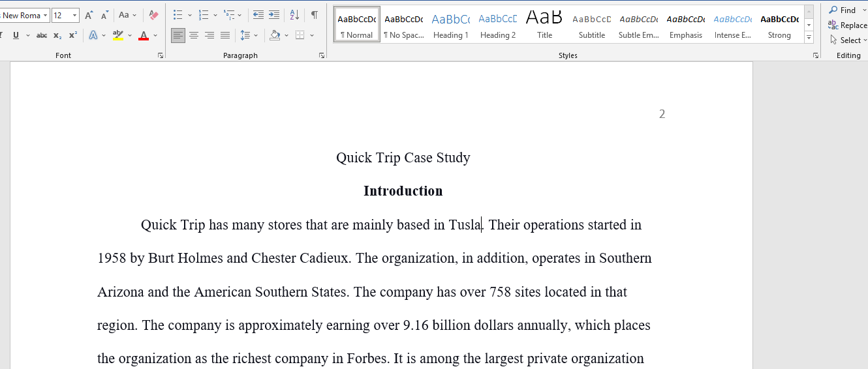Open the Select menu
The image size is (868, 369).
point(848,40)
